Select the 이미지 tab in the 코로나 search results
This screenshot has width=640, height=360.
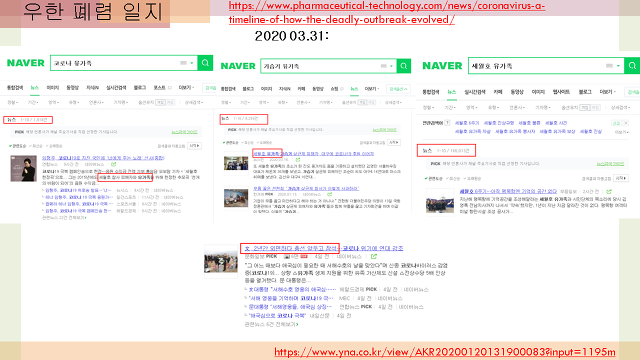tap(53, 88)
